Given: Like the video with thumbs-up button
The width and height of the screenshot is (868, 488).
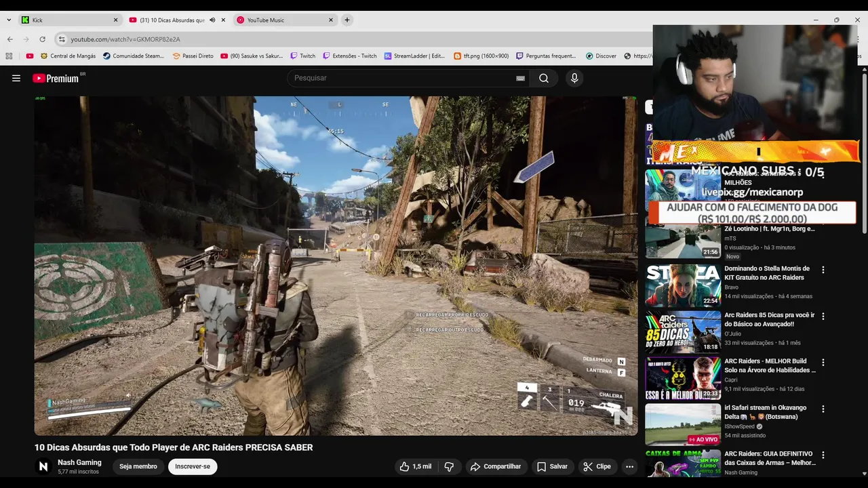Looking at the screenshot, I should pos(415,466).
